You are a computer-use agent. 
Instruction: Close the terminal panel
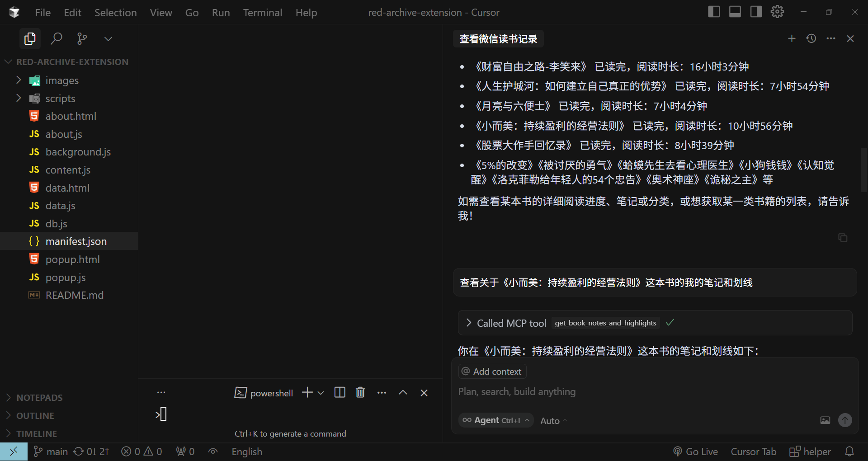(x=424, y=393)
